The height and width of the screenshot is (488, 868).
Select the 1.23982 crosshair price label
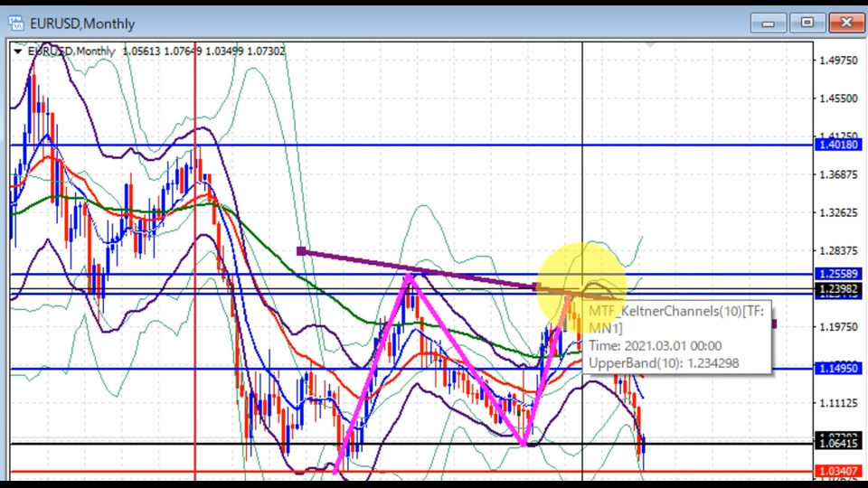pos(838,289)
